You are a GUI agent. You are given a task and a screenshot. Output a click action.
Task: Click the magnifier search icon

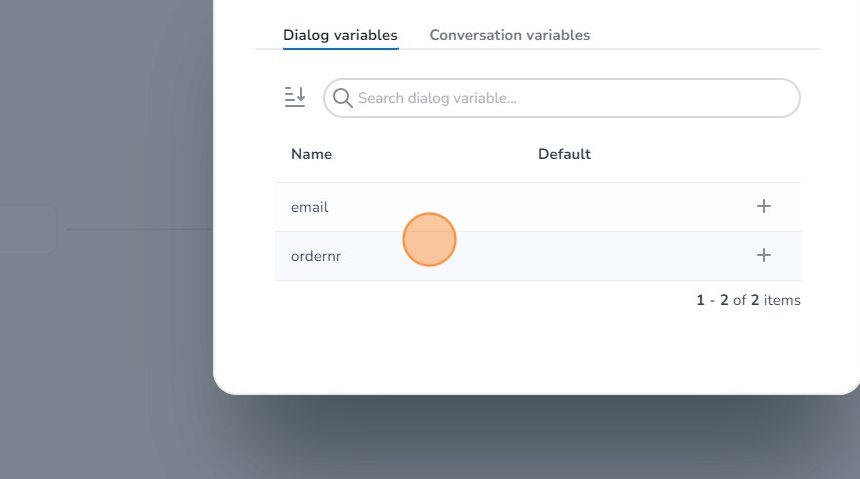pyautogui.click(x=343, y=98)
